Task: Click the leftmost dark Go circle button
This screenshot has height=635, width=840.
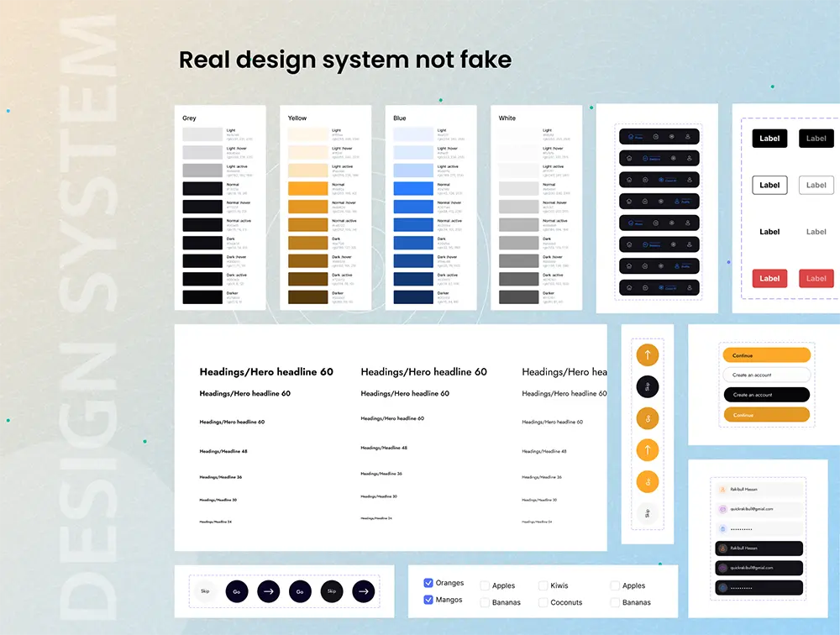Action: click(x=237, y=591)
